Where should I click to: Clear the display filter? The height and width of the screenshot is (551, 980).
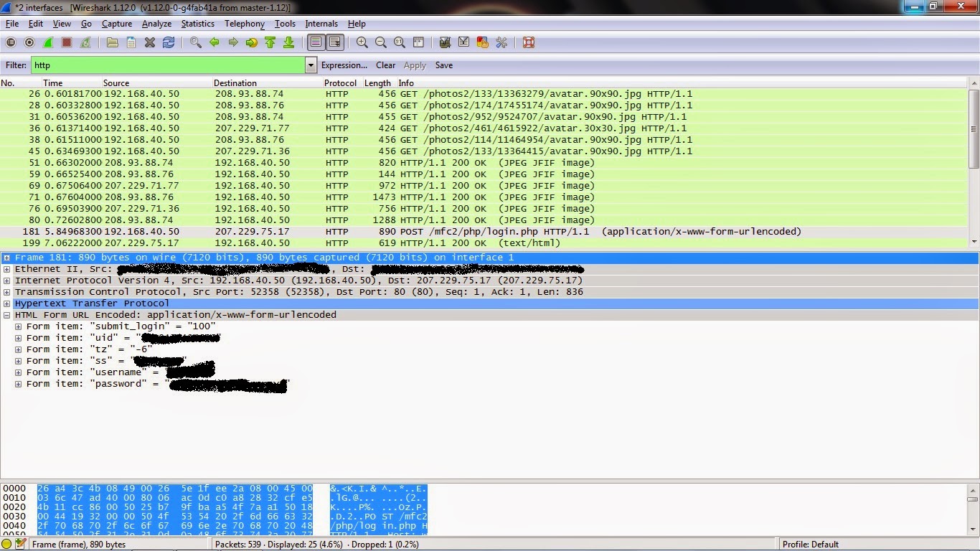[386, 65]
